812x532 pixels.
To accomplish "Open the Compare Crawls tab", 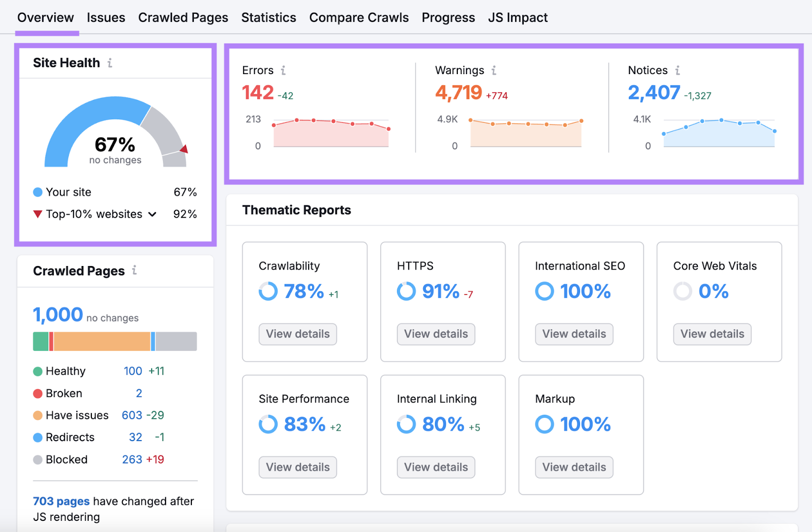I will [x=359, y=18].
